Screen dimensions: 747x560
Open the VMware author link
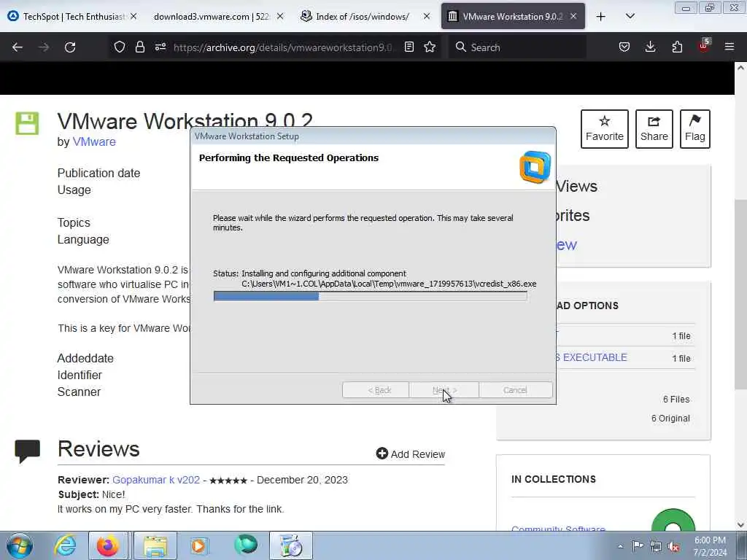pos(94,141)
